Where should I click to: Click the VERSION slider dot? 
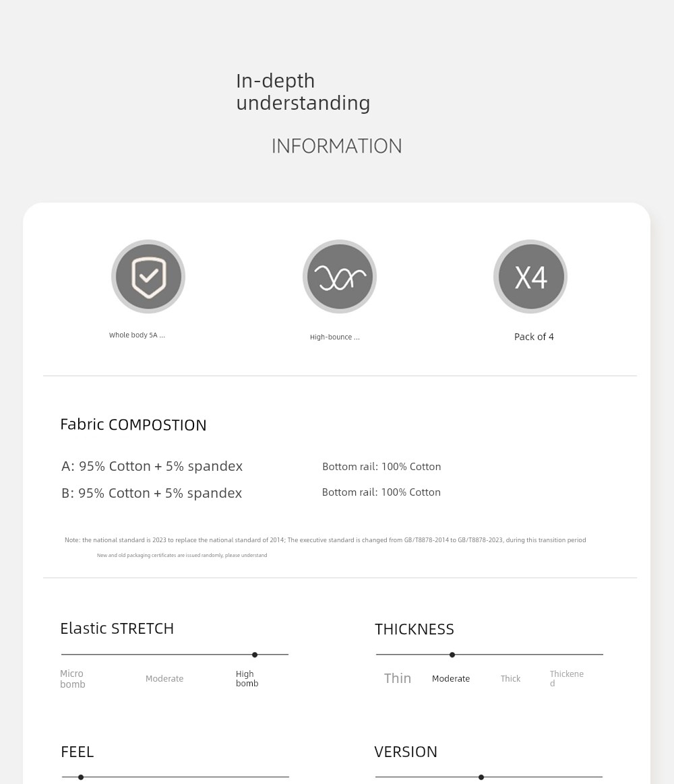481,777
